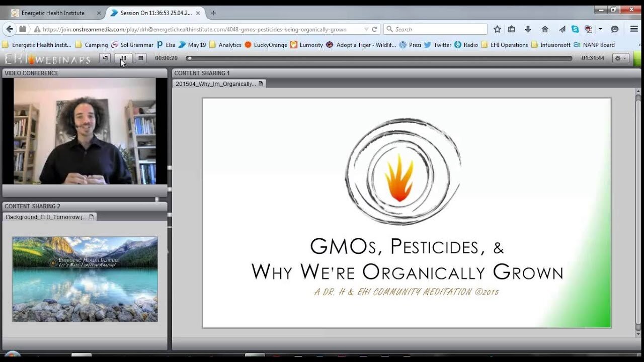Click the webinar playback progress bar
Image resolution: width=644 pixels, height=362 pixels.
(x=380, y=58)
